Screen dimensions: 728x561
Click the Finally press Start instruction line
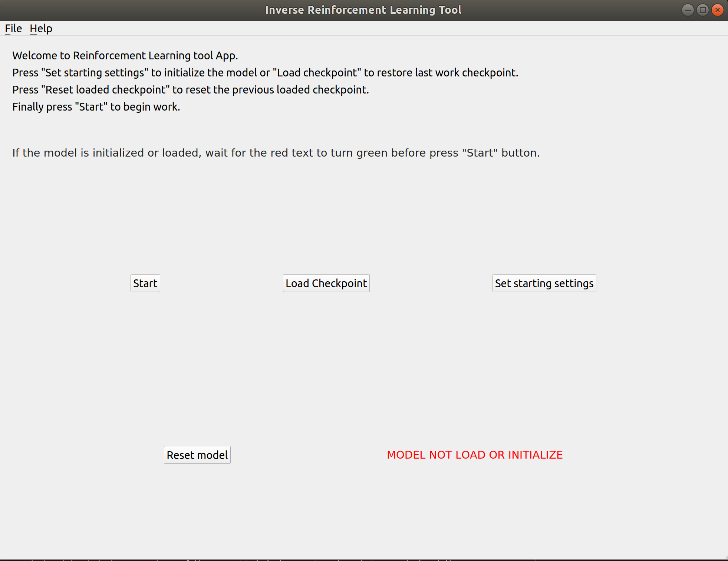coord(96,107)
